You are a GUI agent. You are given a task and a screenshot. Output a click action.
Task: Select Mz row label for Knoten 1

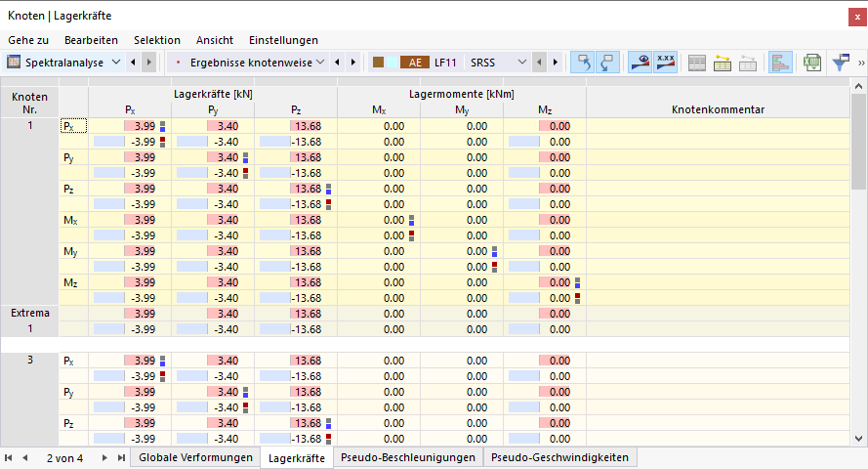tap(73, 282)
